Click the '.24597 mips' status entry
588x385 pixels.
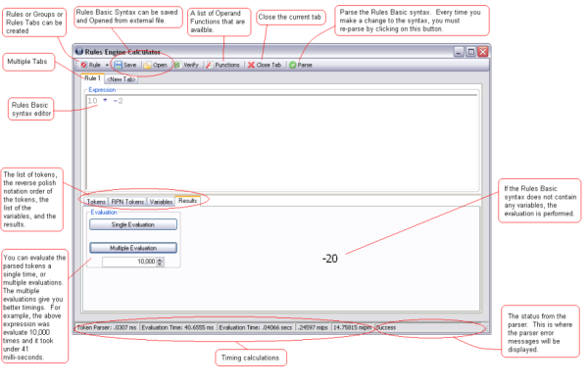pyautogui.click(x=313, y=327)
